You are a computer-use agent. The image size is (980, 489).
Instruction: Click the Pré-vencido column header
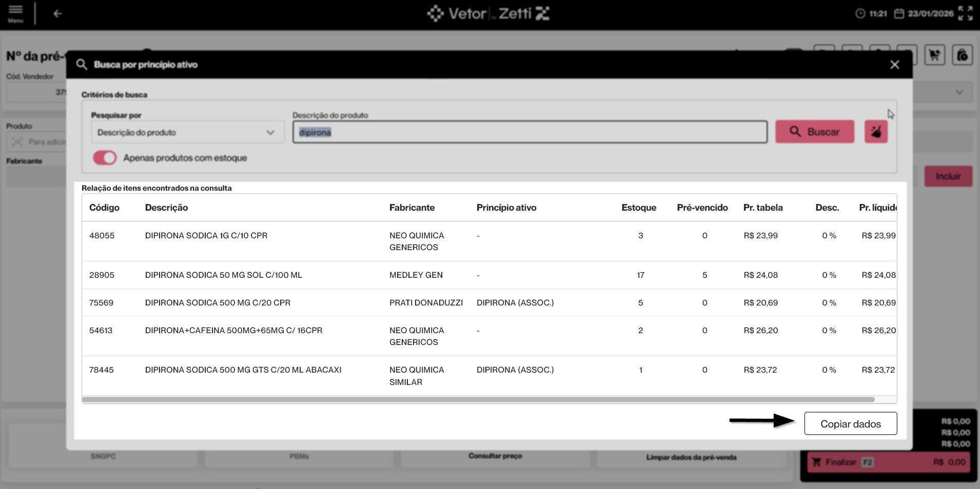(702, 208)
